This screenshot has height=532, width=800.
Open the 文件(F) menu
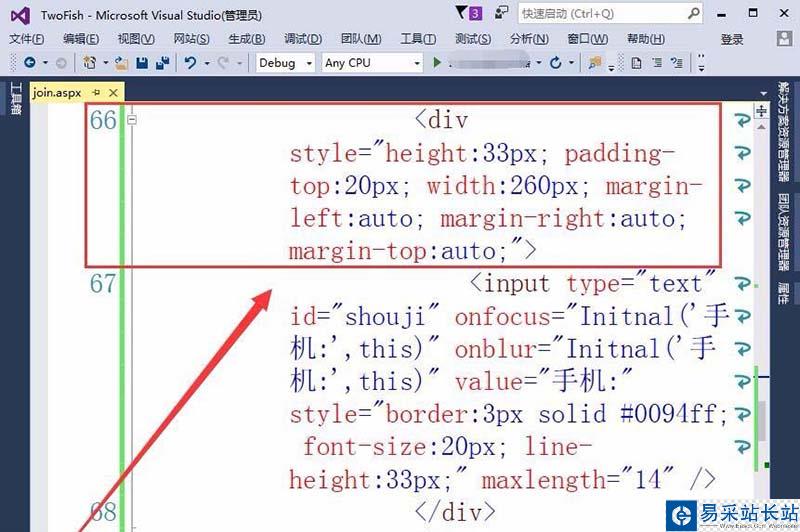tap(27, 39)
